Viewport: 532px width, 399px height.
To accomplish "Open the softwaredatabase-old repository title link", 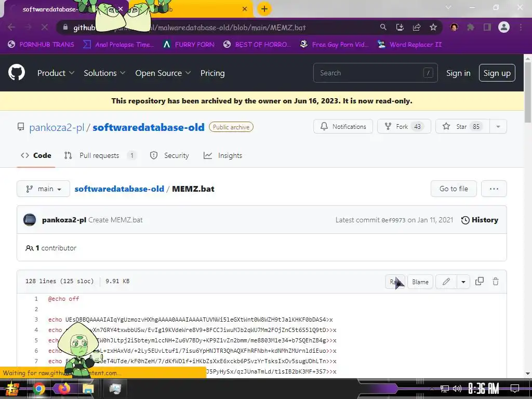I will [149, 127].
